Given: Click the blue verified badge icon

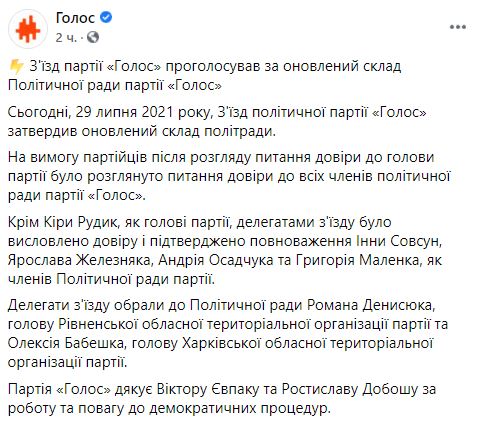Looking at the screenshot, I should tap(106, 17).
